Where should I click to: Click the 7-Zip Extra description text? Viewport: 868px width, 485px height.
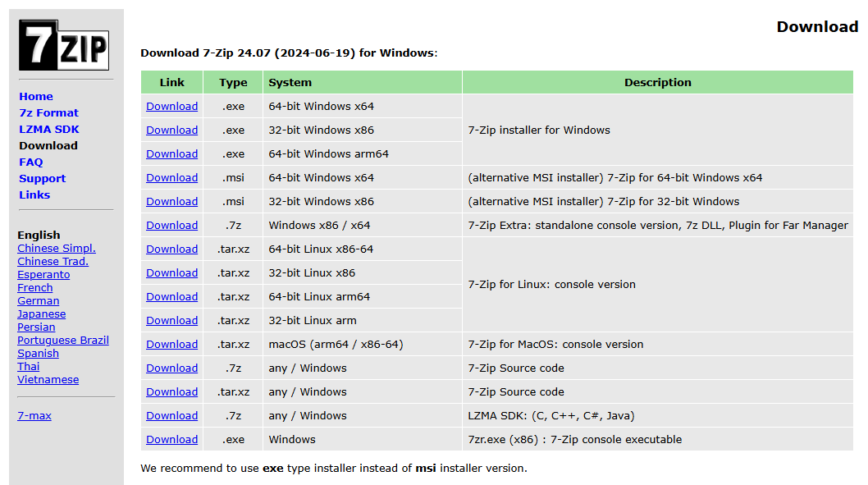coord(658,226)
